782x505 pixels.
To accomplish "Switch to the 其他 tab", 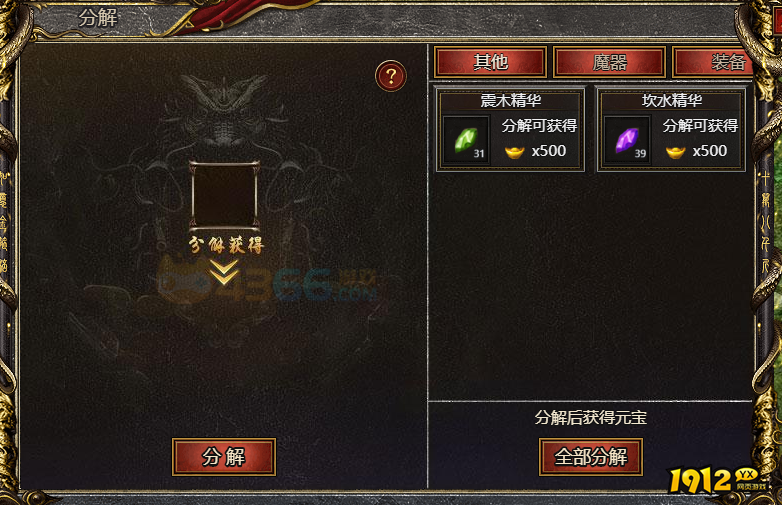I will click(490, 62).
